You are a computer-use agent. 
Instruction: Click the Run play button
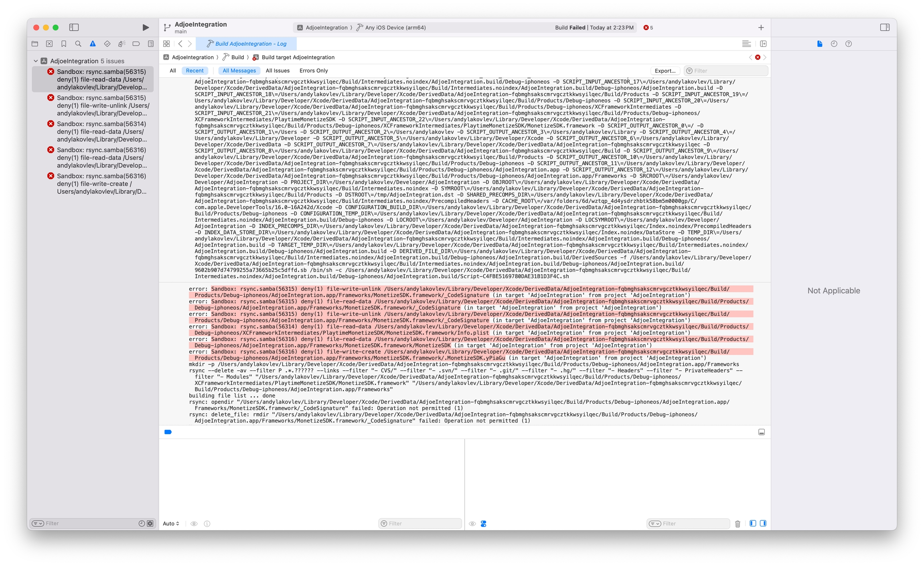pyautogui.click(x=146, y=27)
